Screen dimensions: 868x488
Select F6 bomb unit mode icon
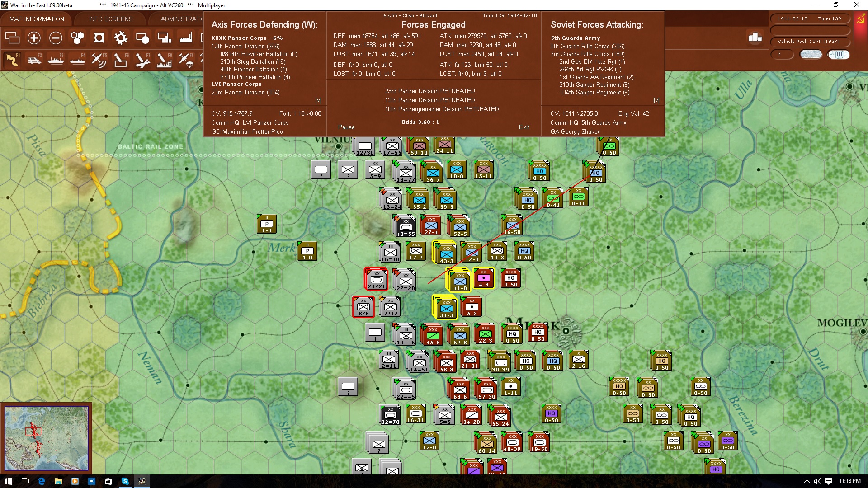click(x=121, y=60)
